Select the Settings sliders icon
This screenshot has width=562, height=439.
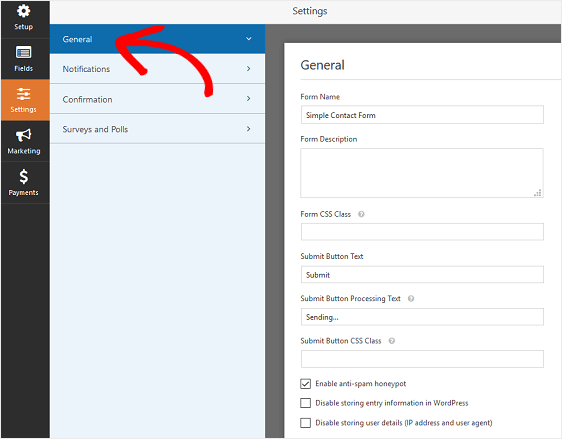tap(24, 94)
